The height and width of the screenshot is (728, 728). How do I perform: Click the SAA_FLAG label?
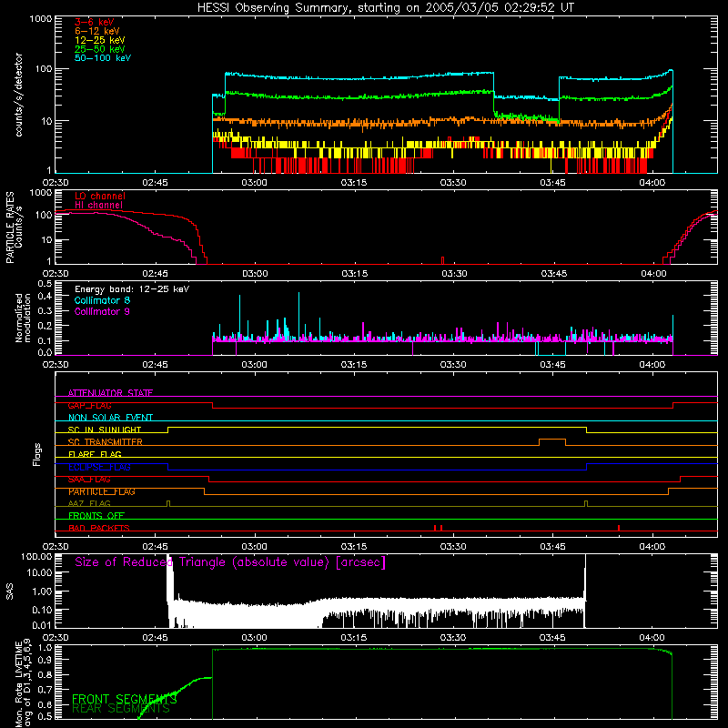click(89, 480)
